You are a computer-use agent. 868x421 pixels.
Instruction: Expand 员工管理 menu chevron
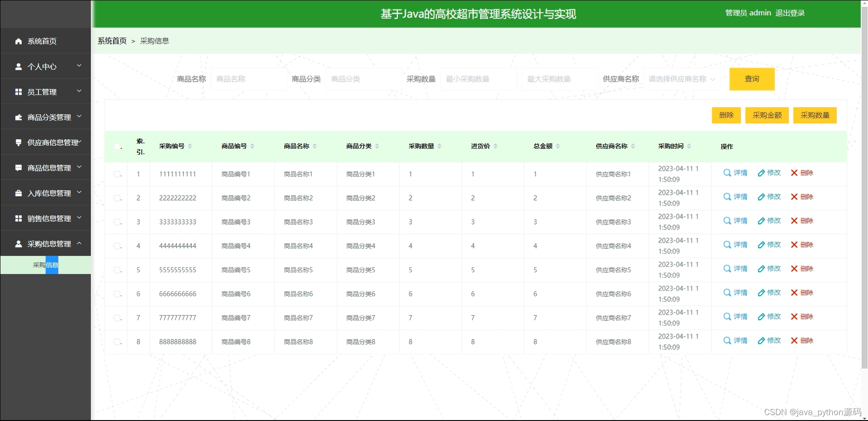pyautogui.click(x=79, y=91)
